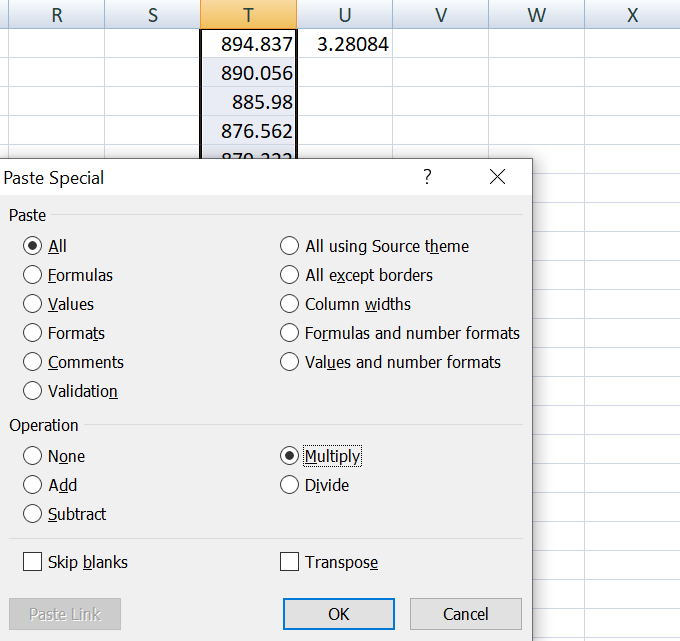This screenshot has height=641, width=680.
Task: Select the Validation radio button
Action: tap(32, 391)
